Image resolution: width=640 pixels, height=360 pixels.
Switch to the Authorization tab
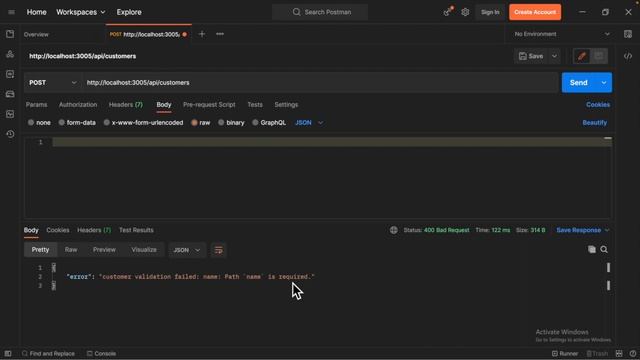pyautogui.click(x=78, y=104)
